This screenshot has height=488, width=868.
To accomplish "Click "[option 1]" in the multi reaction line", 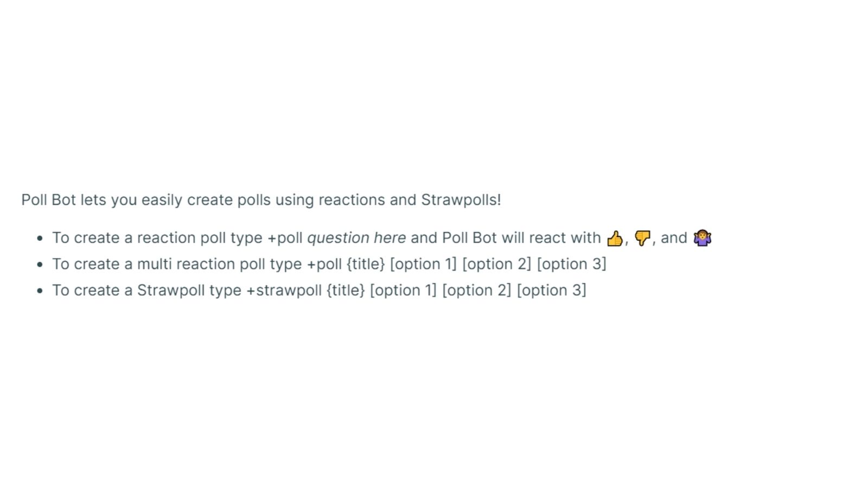I will (423, 264).
